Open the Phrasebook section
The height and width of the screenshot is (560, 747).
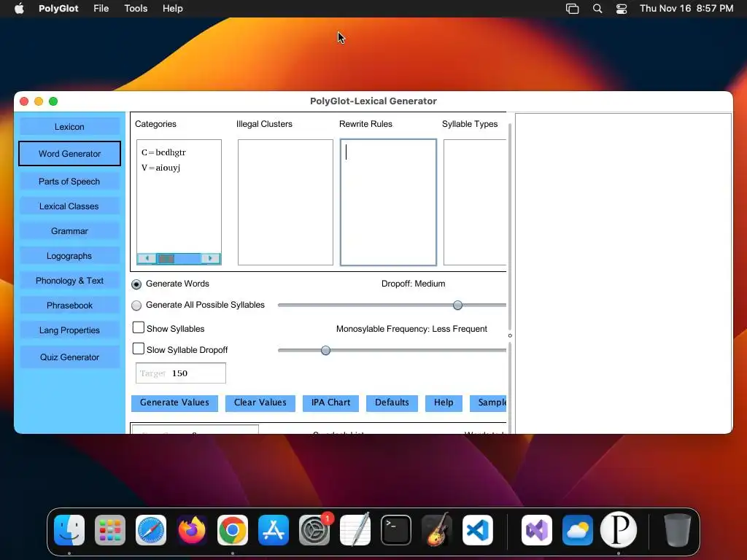(x=69, y=306)
